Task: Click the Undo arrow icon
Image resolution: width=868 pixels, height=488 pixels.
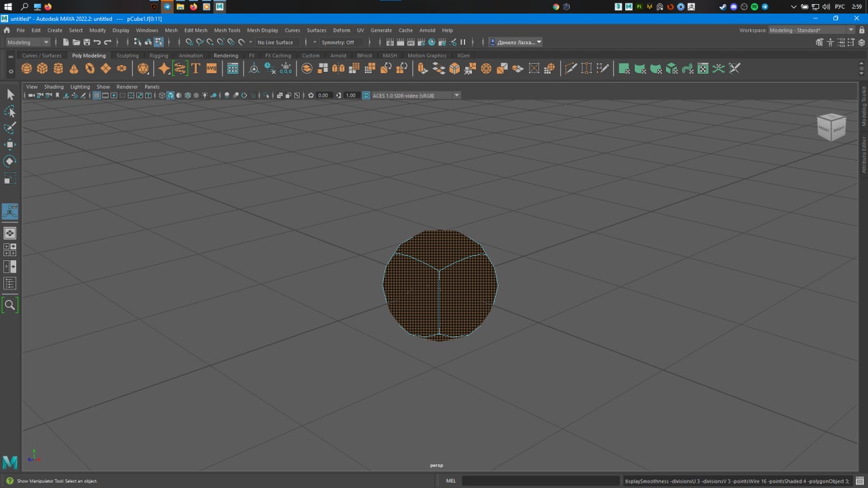Action: pos(98,42)
